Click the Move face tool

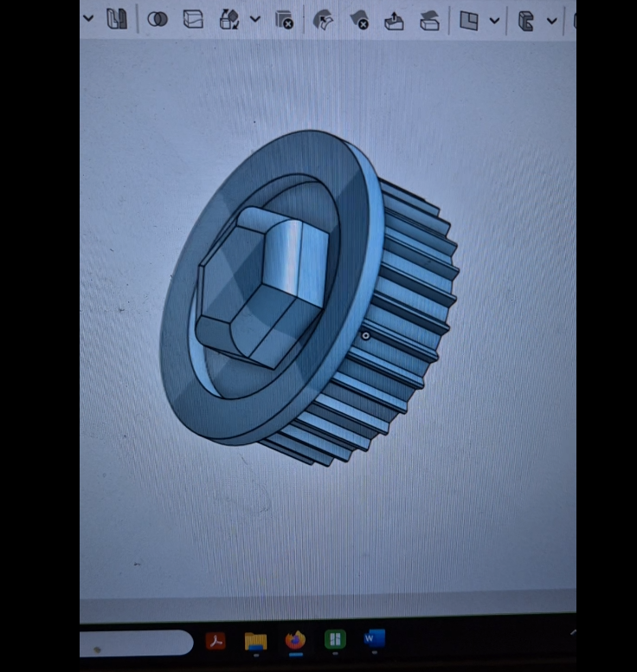394,20
